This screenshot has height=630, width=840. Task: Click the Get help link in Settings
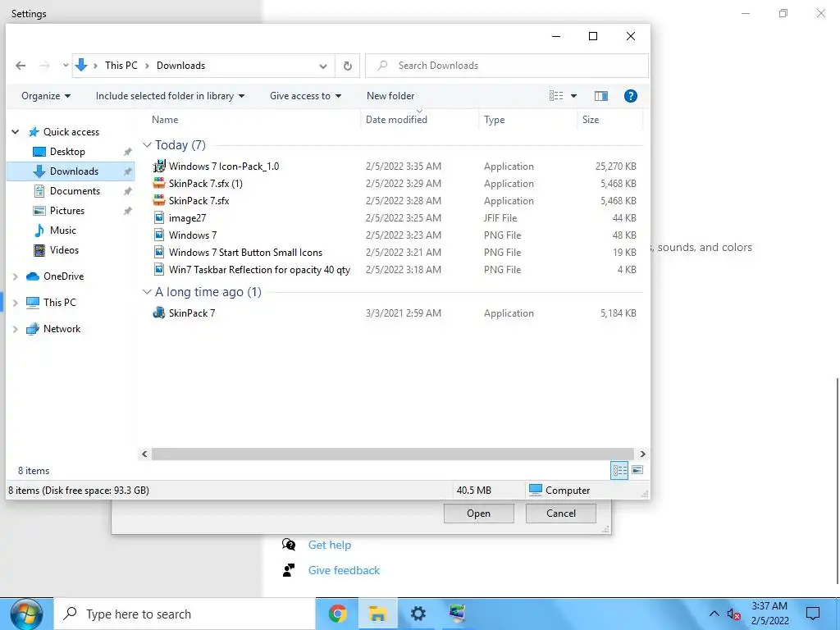coord(330,545)
